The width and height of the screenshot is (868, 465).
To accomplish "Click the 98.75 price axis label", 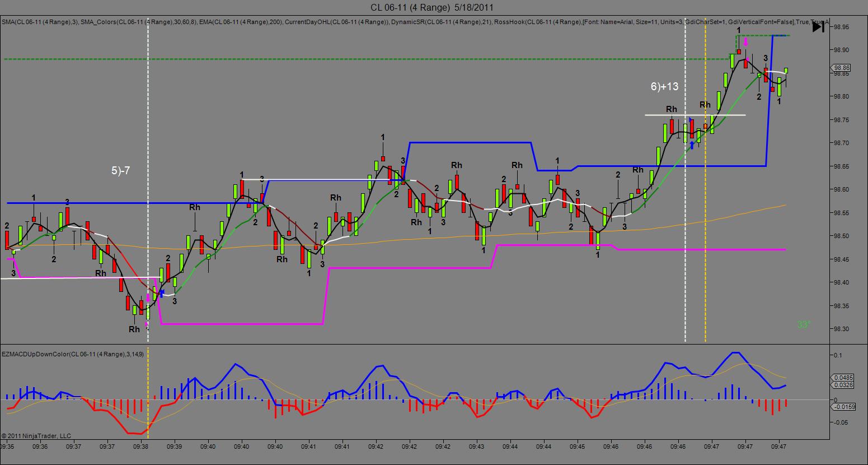I will [x=842, y=120].
